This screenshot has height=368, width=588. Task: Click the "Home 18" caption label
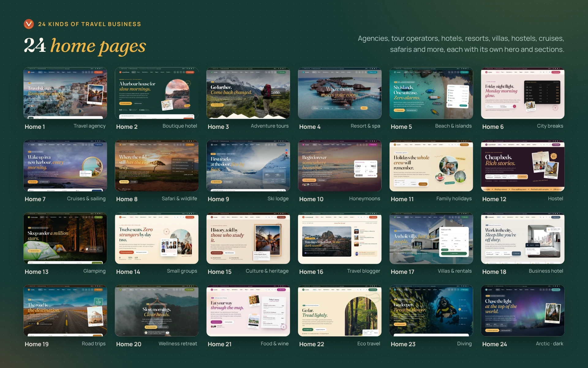pyautogui.click(x=494, y=272)
